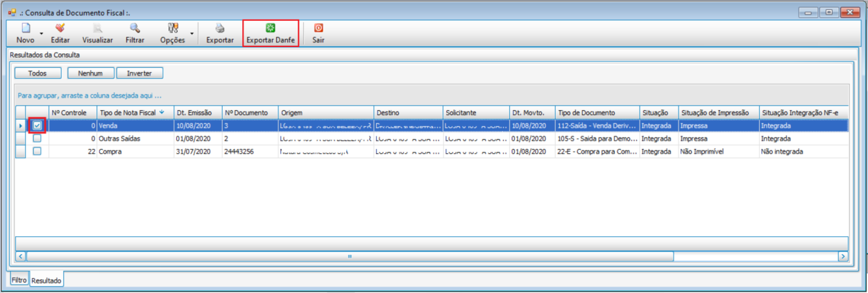Click the Dt. Emissão column header

click(198, 112)
